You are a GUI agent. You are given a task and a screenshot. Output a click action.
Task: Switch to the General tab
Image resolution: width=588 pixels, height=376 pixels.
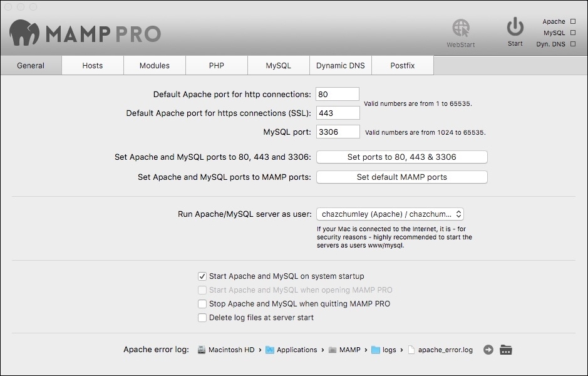[31, 66]
